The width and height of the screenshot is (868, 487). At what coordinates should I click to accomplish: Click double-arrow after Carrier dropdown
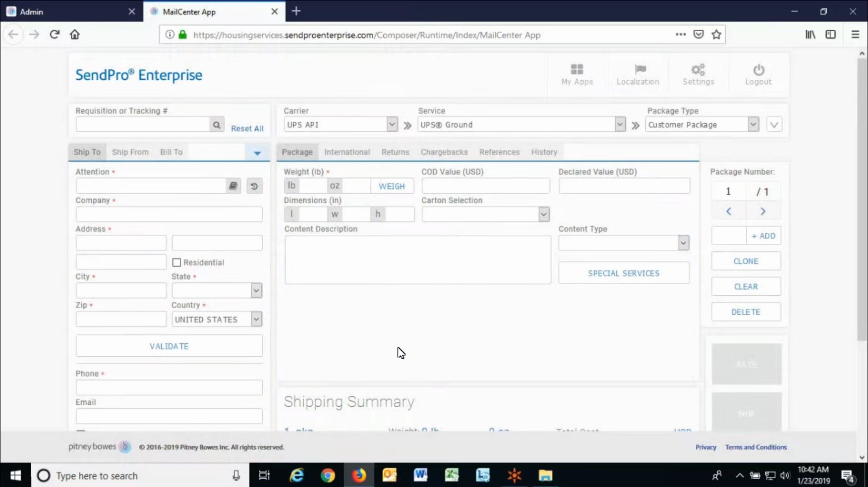coord(407,125)
